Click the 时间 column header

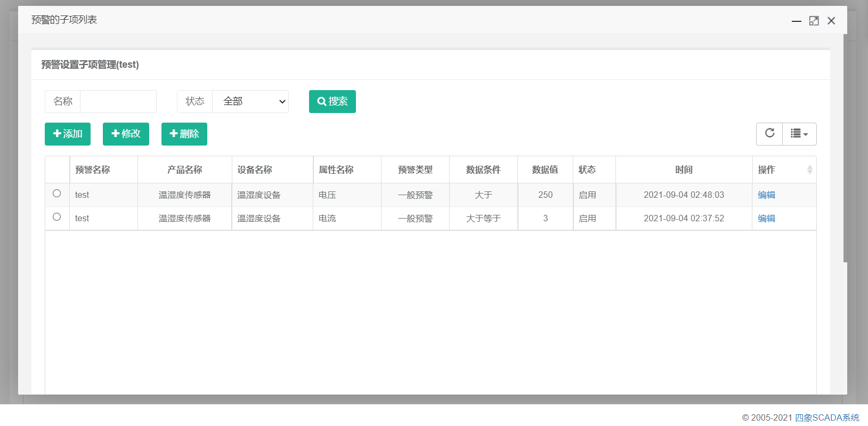[684, 170]
